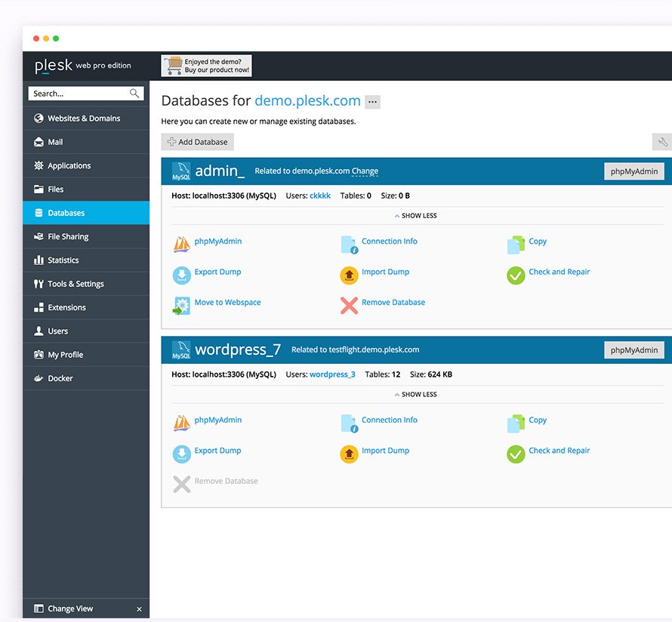Click the Users person icon in sidebar
Screen dimensions: 672x622
[x=39, y=331]
